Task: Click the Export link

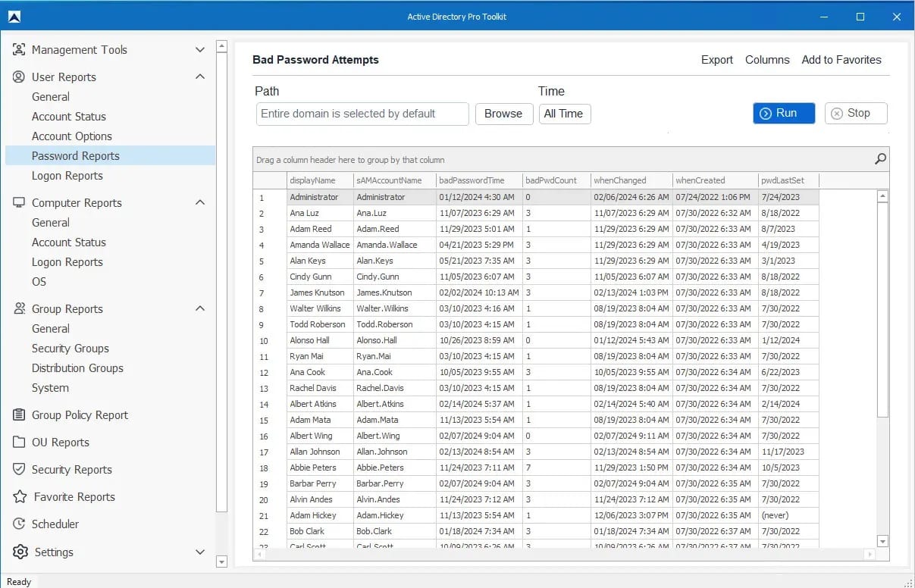Action: pyautogui.click(x=717, y=60)
